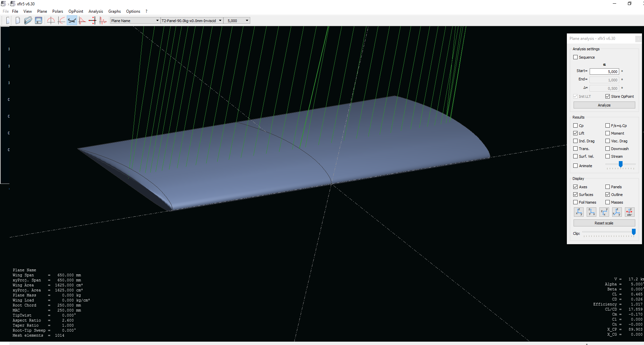Screen dimensions: 644x345
Task: Select the wing and plane design icon
Action: click(x=72, y=21)
